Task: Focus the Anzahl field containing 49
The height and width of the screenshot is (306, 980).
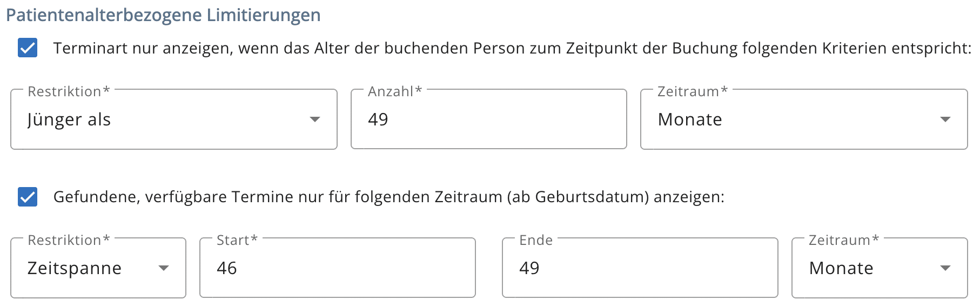Action: point(489,119)
